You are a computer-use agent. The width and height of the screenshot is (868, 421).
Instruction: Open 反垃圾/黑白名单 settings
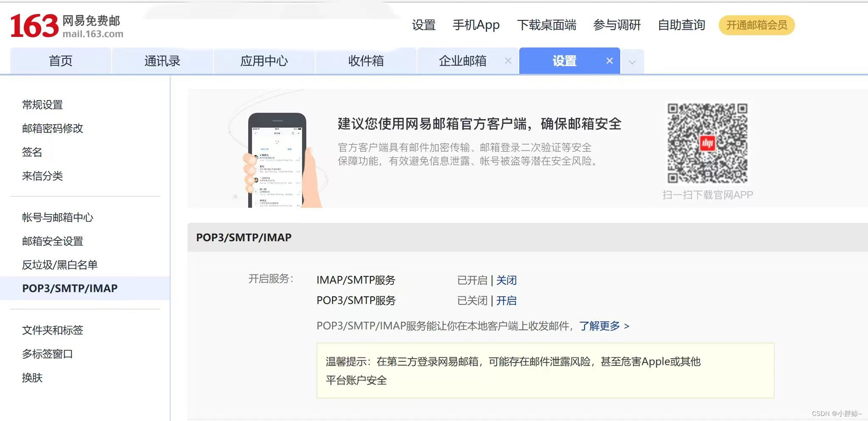click(x=60, y=265)
